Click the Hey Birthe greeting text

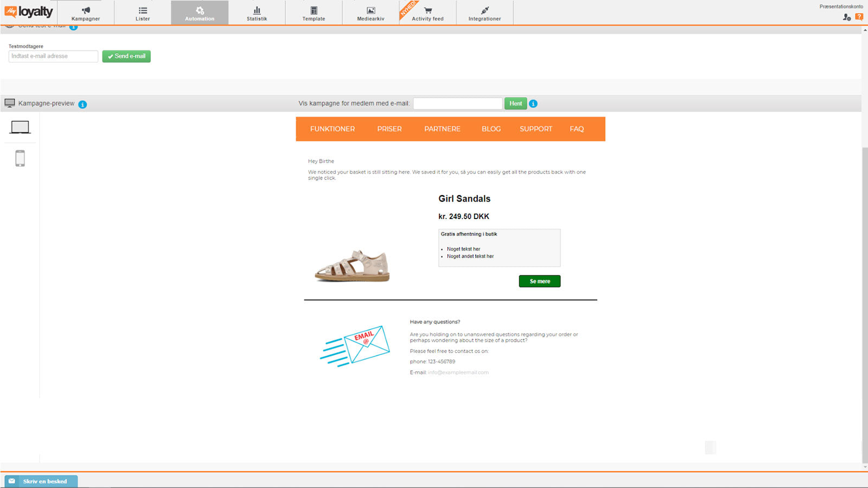(x=321, y=161)
